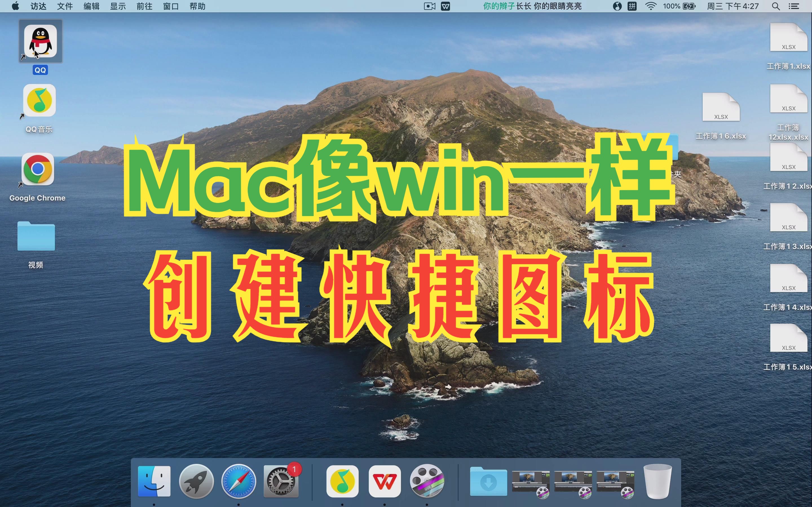The image size is (812, 507).
Task: Select the 视频 folder on desktop
Action: tap(36, 236)
